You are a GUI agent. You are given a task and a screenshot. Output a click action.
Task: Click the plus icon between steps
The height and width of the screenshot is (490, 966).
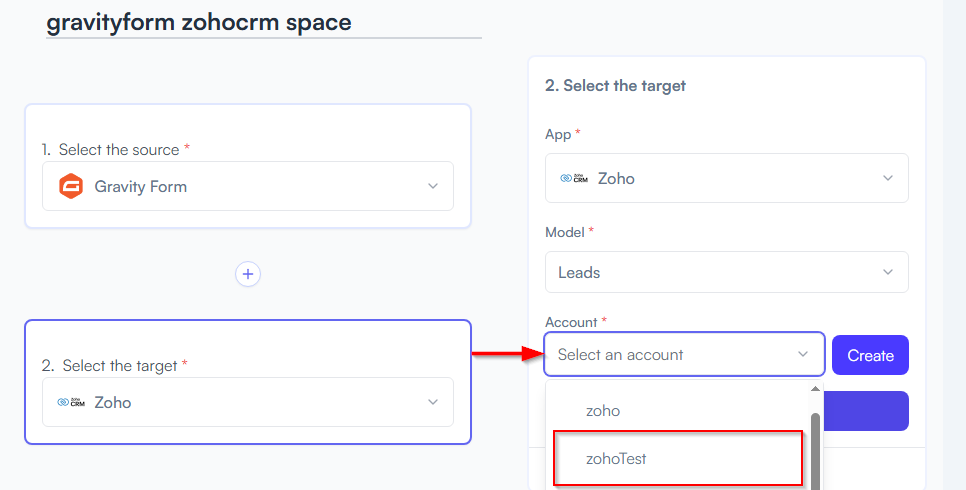pyautogui.click(x=248, y=274)
